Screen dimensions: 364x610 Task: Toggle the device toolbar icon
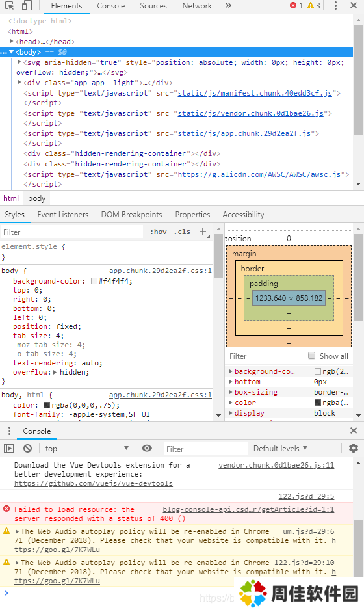[27, 6]
